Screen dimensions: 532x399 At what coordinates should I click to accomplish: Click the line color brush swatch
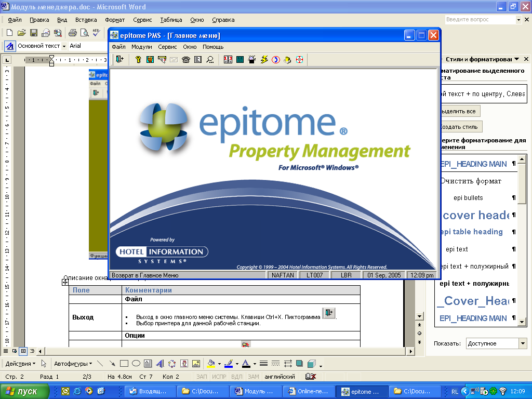tap(229, 364)
